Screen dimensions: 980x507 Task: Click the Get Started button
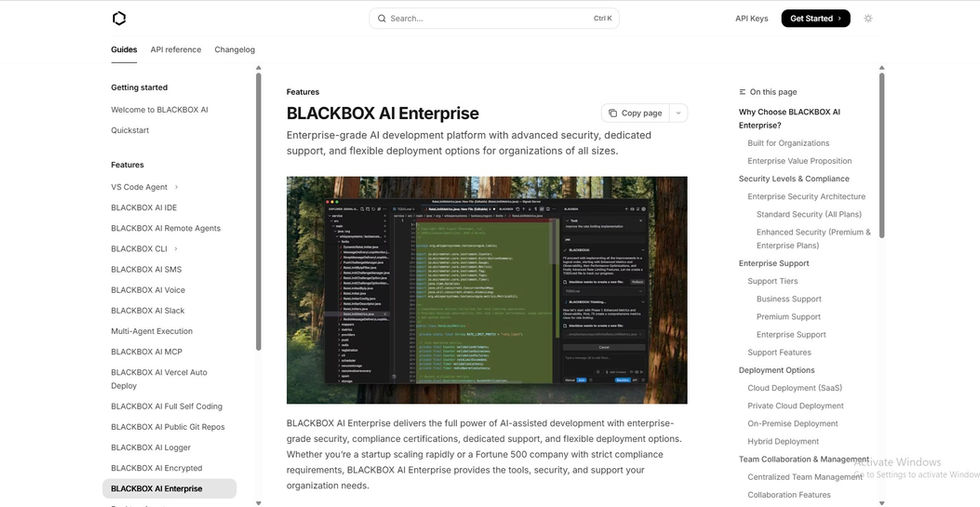pyautogui.click(x=816, y=19)
